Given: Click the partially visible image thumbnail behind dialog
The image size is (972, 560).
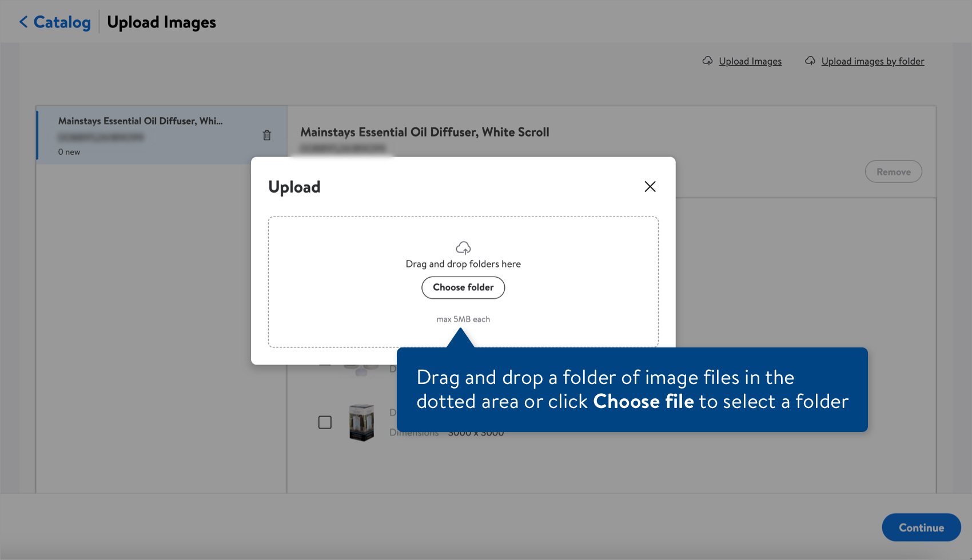Looking at the screenshot, I should point(360,369).
